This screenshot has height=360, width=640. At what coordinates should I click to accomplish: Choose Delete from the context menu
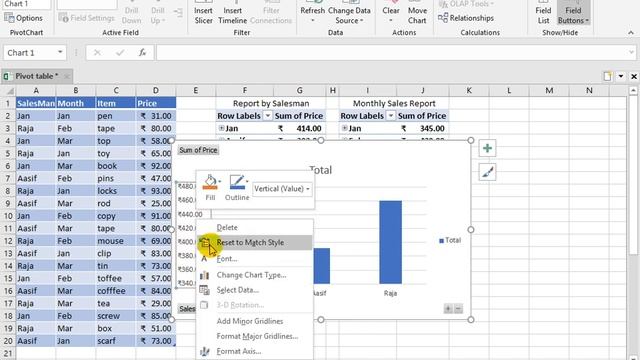tap(227, 228)
